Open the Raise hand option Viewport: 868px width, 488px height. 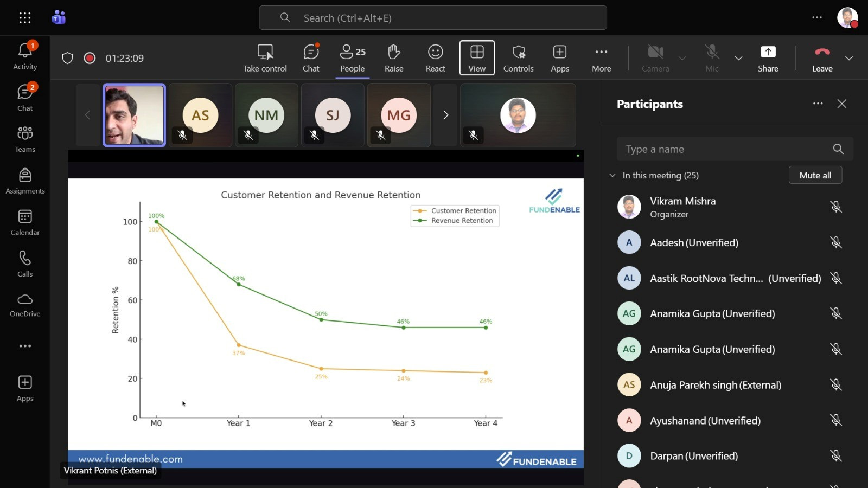pos(394,58)
